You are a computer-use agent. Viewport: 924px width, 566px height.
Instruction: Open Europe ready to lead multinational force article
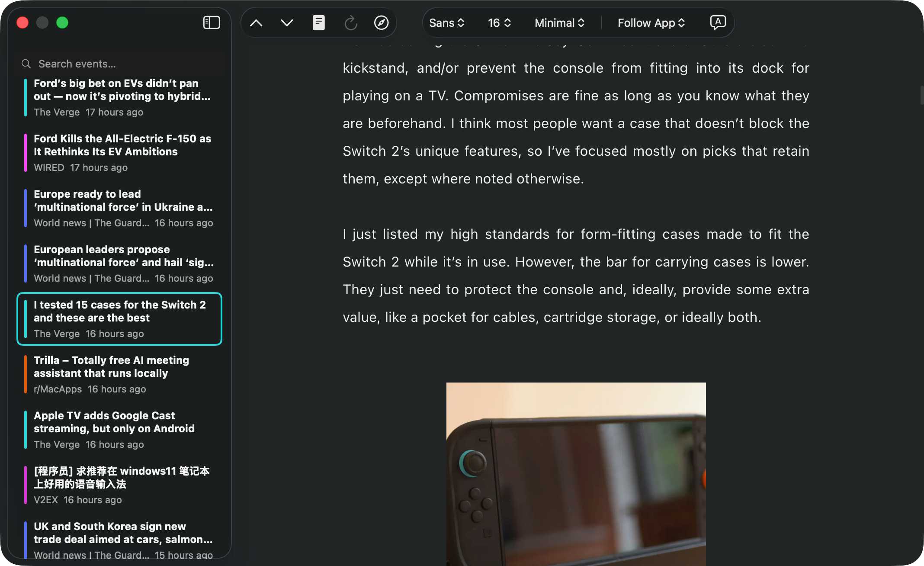pos(119,208)
